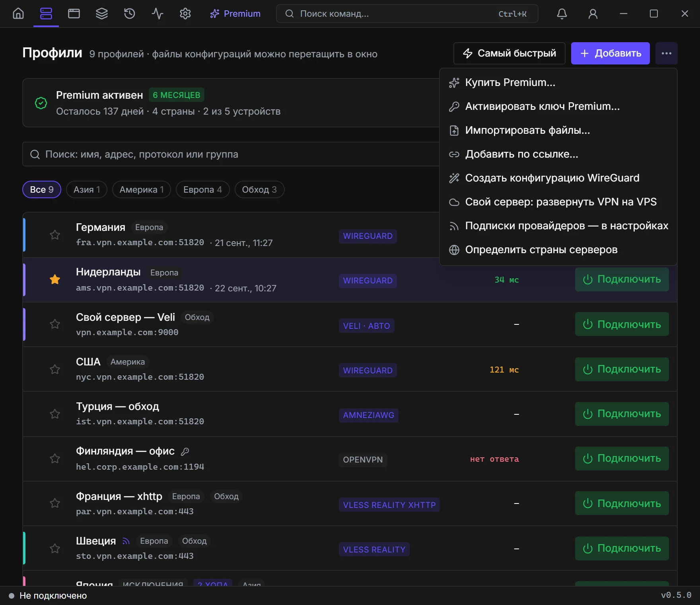
Task: Choose Добавить по ссылке... menu item
Action: point(558,154)
